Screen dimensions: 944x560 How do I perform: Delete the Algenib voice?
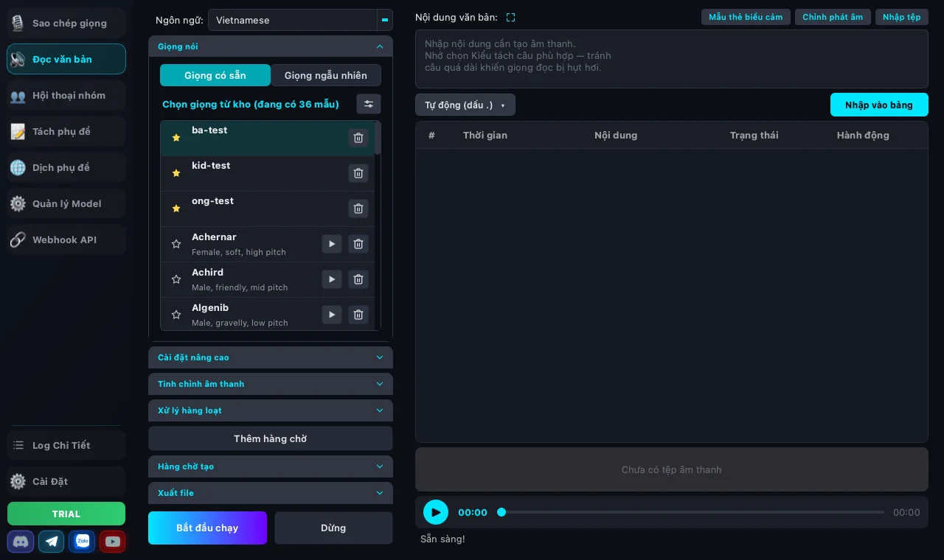[x=358, y=315]
